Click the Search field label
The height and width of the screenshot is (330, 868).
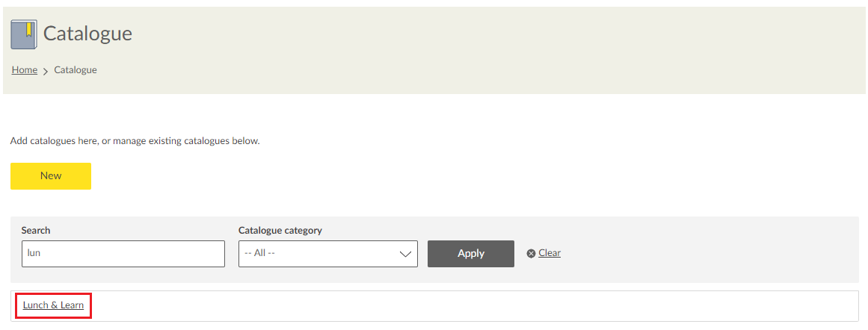point(36,231)
